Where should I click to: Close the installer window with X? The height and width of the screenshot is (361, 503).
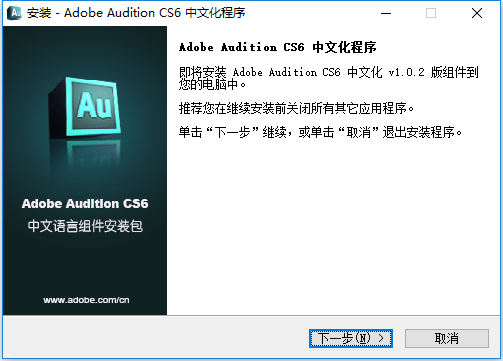pyautogui.click(x=477, y=13)
